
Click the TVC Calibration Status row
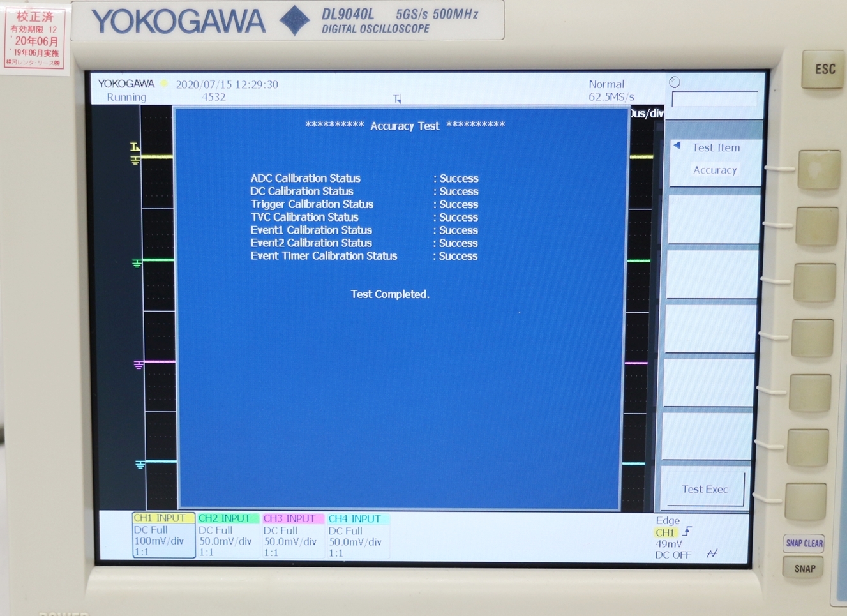(x=364, y=217)
